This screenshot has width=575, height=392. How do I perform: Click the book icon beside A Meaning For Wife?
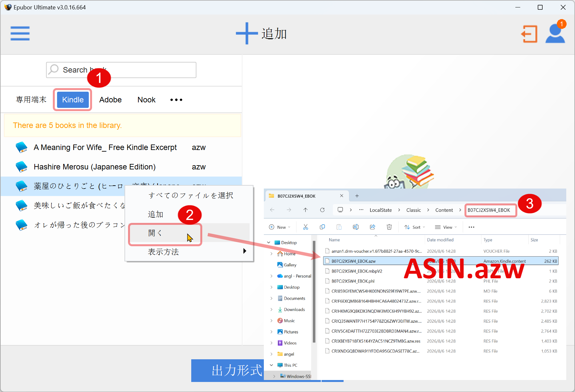point(22,147)
